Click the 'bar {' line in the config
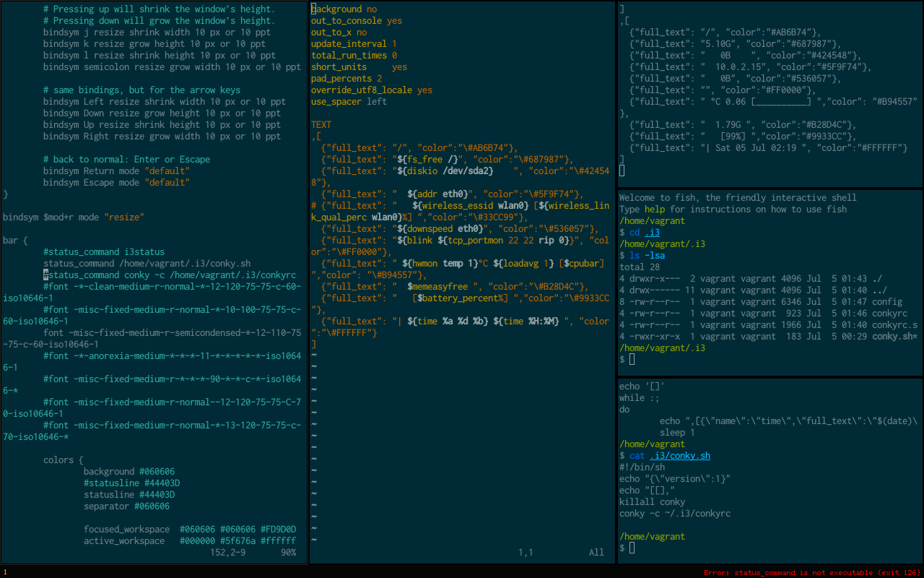Screen dimensions: 924x578 coord(15,241)
